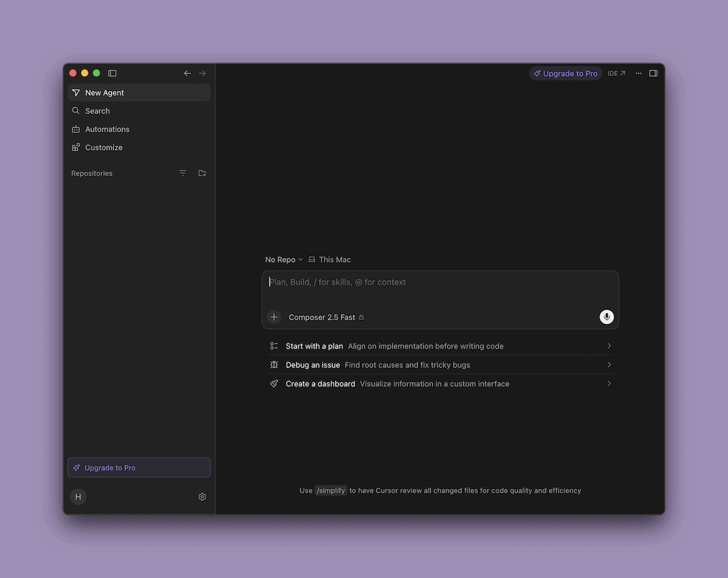The image size is (728, 578).
Task: Click the top-right Upgrade to Pro button
Action: pos(565,73)
